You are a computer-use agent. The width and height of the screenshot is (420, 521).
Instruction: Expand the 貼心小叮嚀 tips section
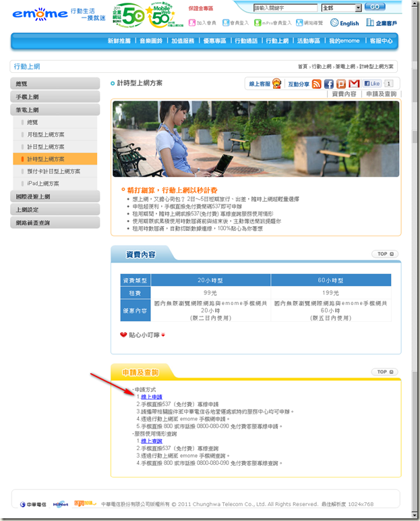[143, 335]
